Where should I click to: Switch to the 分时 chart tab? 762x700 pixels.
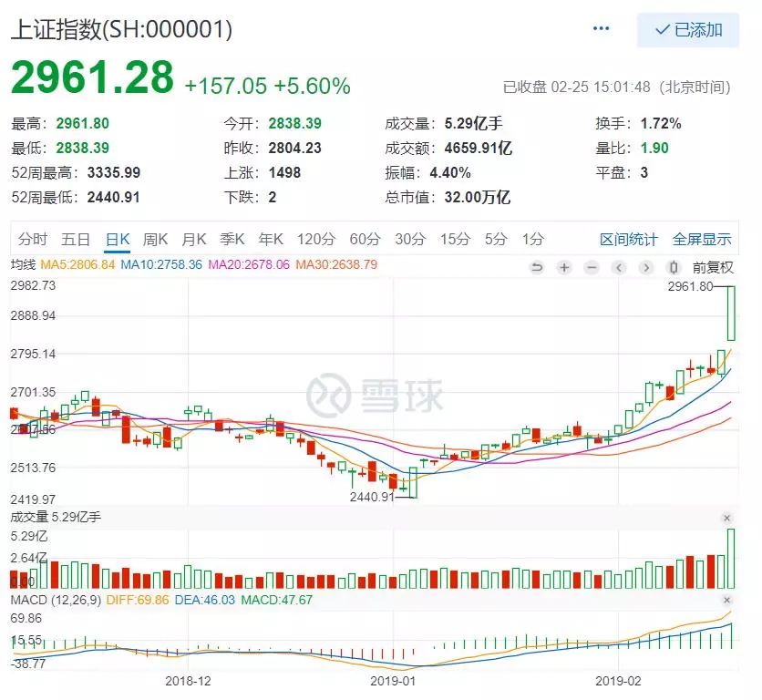tap(33, 239)
